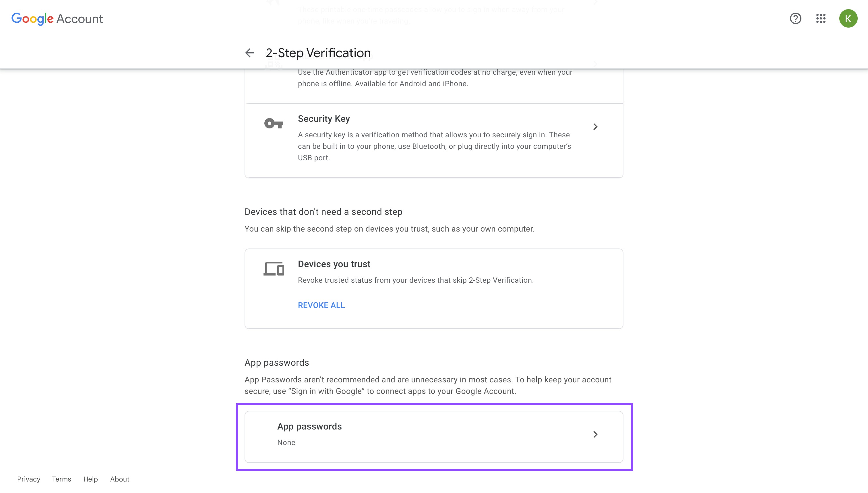Expand the Security Key chevron arrow
Viewport: 868px width, 493px height.
point(595,127)
